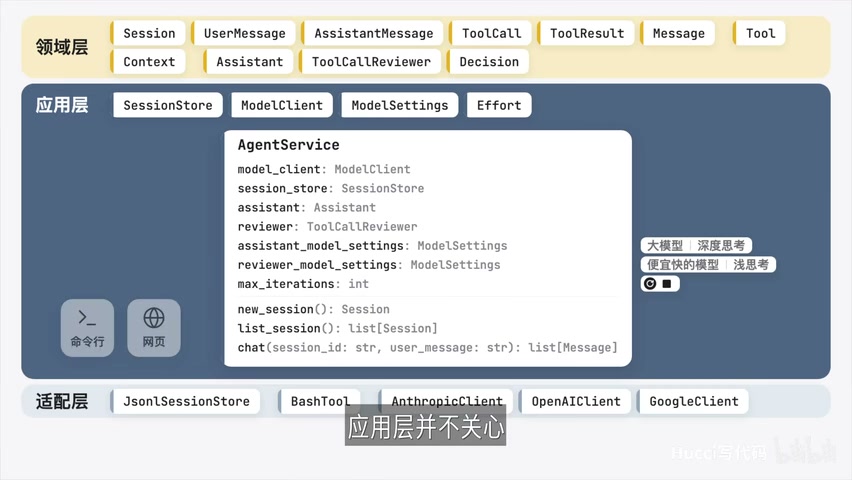Click the 便宜快的模型 label

click(x=682, y=265)
